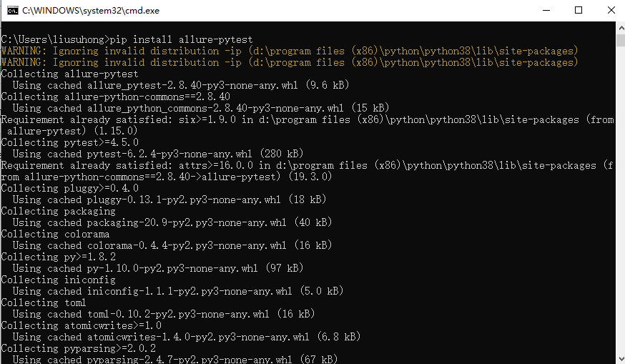Click the scrollbar up arrow
Screen dimensions: 625x364
pos(621,28)
